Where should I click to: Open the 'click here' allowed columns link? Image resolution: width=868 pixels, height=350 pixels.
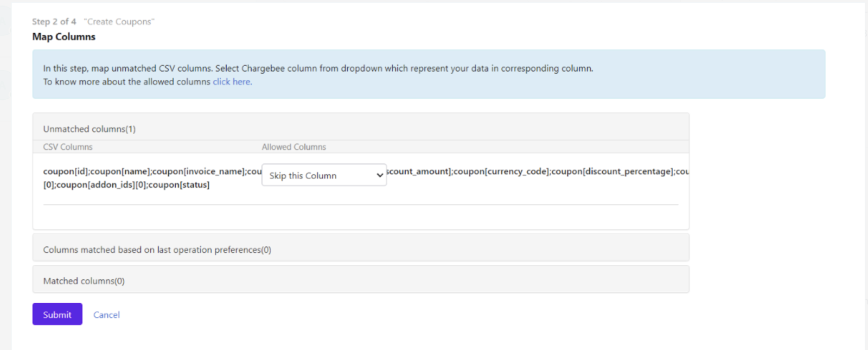coord(232,82)
